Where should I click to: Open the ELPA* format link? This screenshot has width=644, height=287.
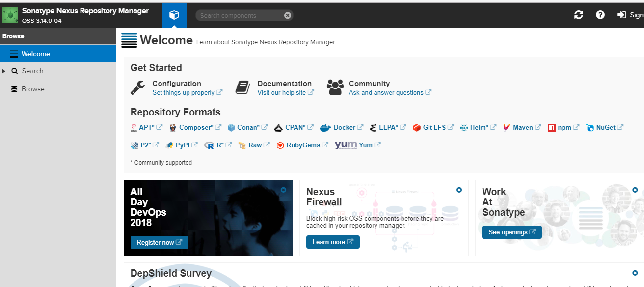click(393, 127)
